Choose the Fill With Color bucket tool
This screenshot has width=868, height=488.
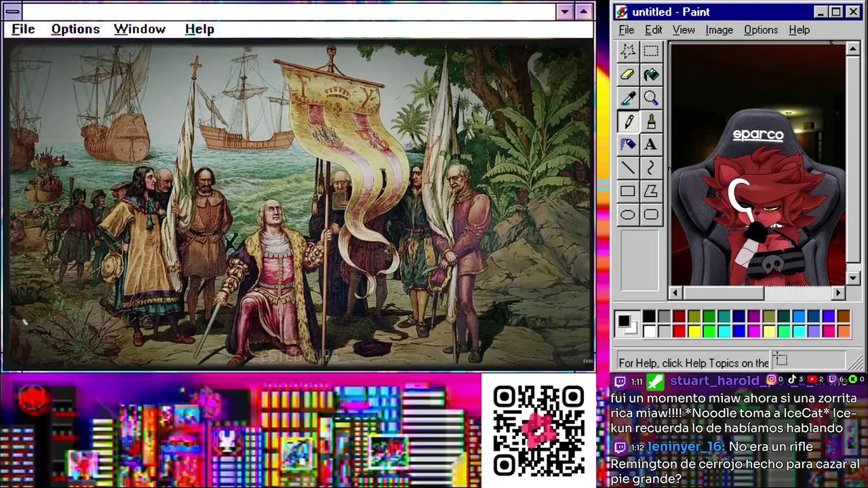651,75
